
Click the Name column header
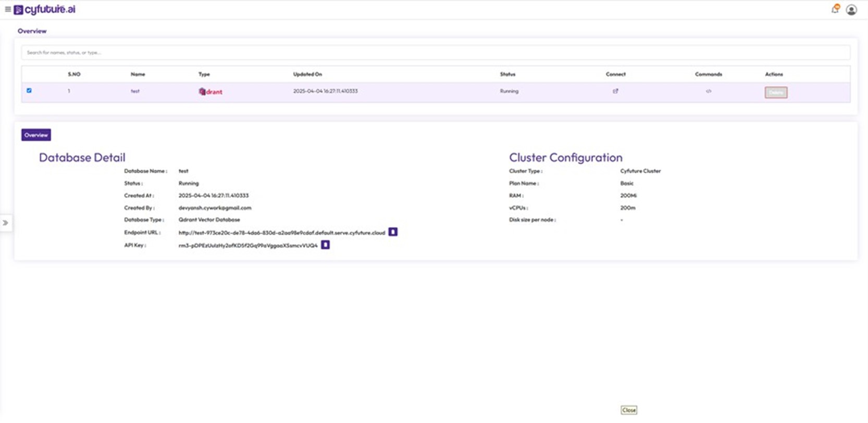[138, 74]
